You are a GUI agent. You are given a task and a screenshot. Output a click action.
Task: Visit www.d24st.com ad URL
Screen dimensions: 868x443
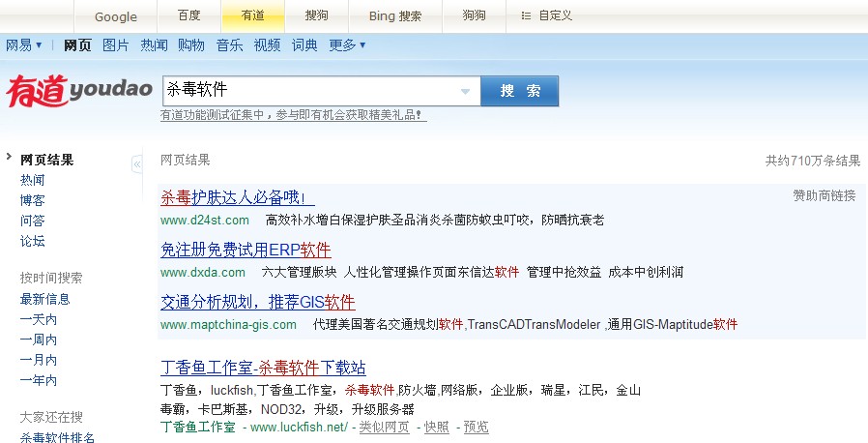(x=205, y=221)
